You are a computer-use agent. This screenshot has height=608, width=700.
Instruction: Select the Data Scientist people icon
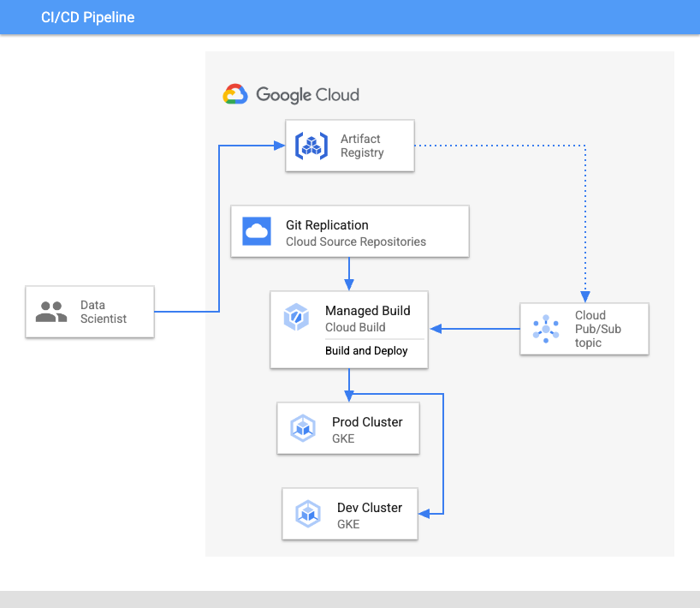tap(50, 312)
